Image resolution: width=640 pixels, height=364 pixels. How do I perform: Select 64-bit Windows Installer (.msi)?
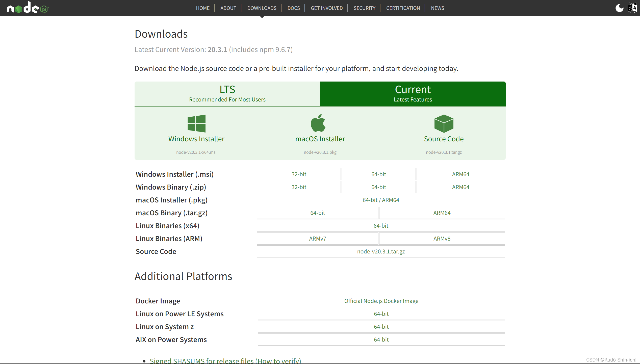379,174
